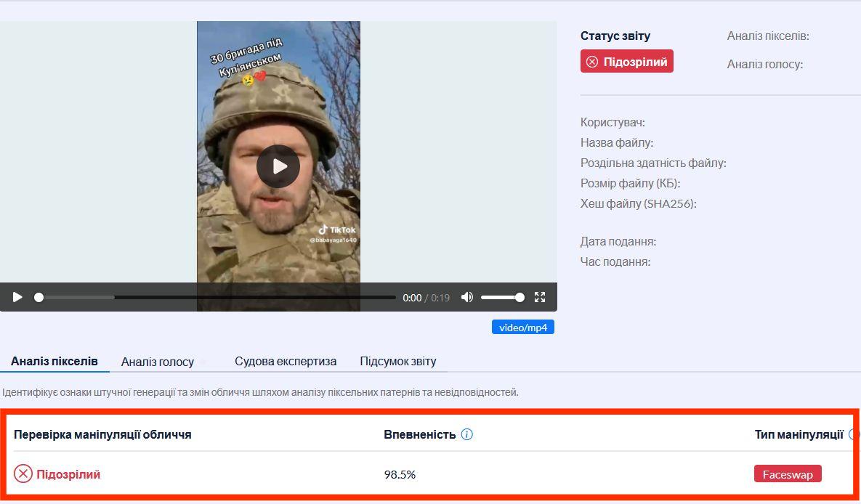Image resolution: width=861 pixels, height=504 pixels.
Task: Click the blue video/mp4 badge
Action: click(x=522, y=328)
